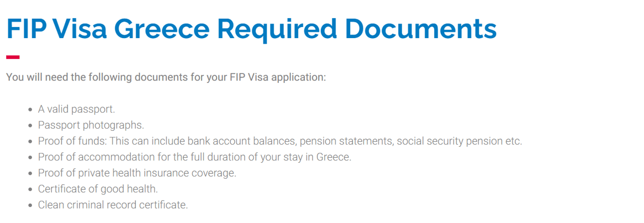This screenshot has width=644, height=223.
Task: Click the "Proof of accommodation" list item
Action: pos(194,157)
